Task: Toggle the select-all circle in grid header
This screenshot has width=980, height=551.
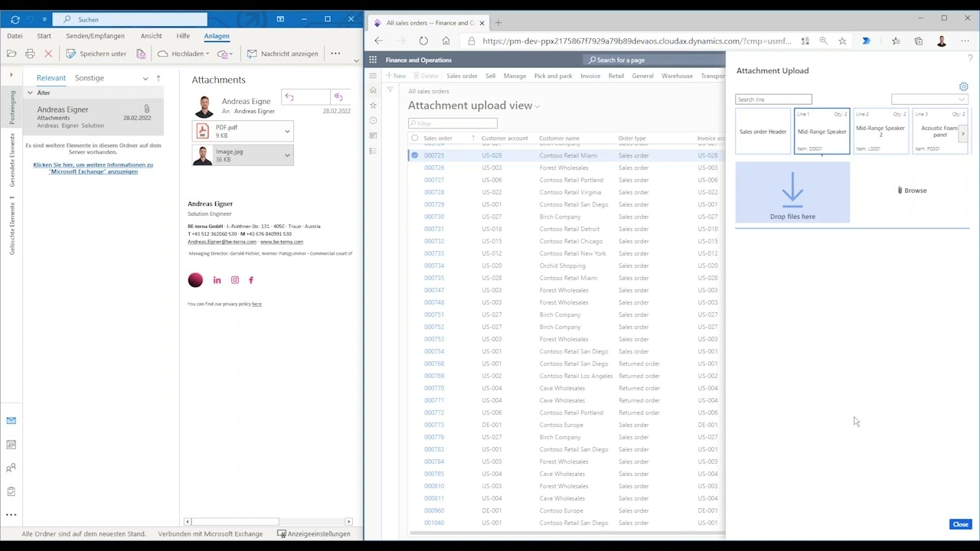Action: pyautogui.click(x=415, y=139)
